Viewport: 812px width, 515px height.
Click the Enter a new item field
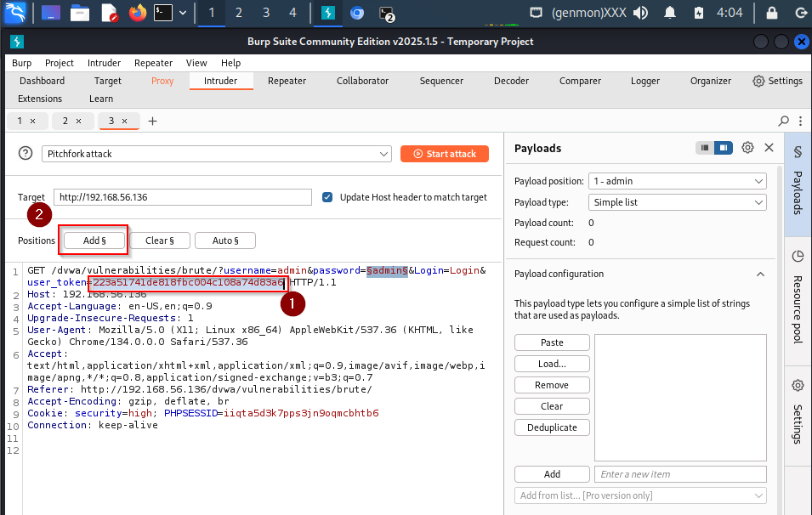tap(680, 474)
